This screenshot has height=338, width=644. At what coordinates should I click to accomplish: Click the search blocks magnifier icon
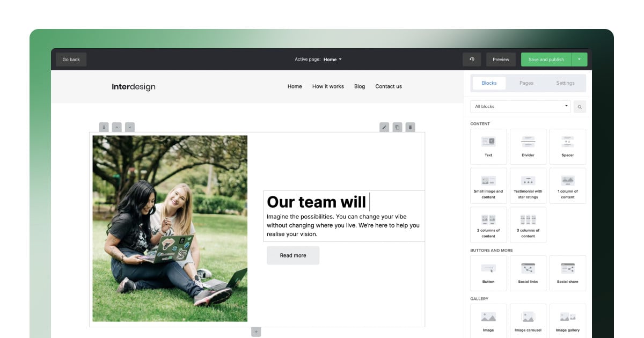pos(580,107)
